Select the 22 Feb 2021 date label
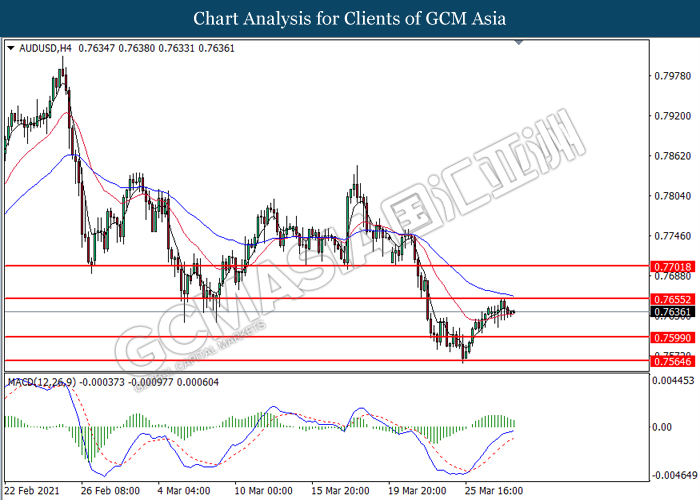Image resolution: width=700 pixels, height=500 pixels. 33,491
